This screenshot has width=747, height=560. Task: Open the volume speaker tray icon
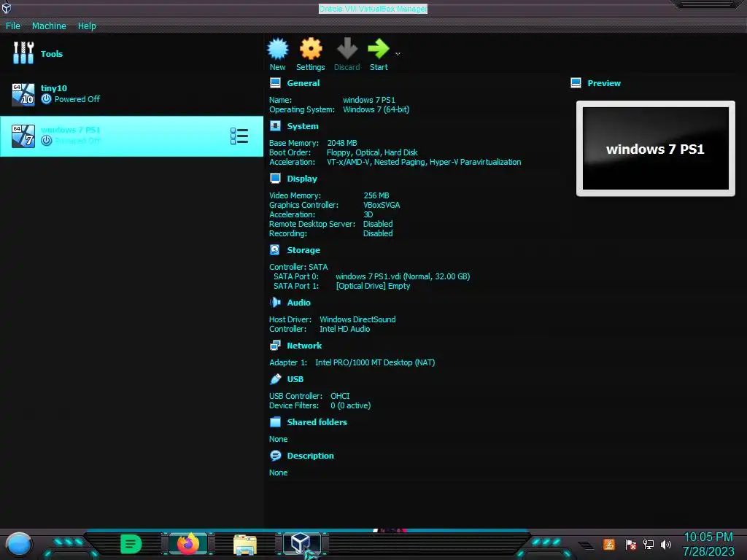(x=665, y=544)
